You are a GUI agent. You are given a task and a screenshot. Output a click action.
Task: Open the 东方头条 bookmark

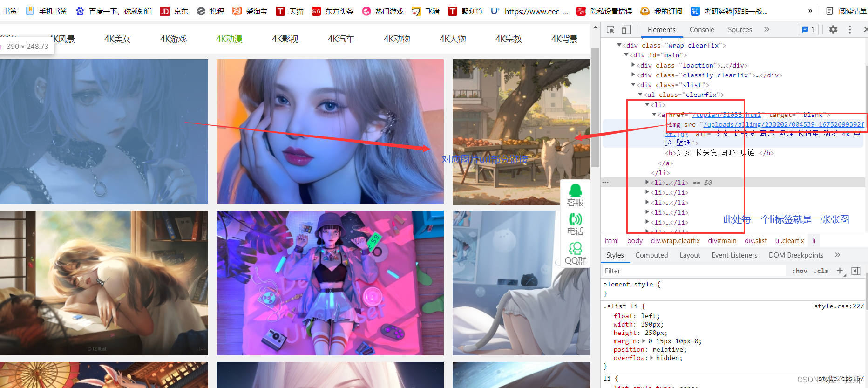pyautogui.click(x=332, y=11)
